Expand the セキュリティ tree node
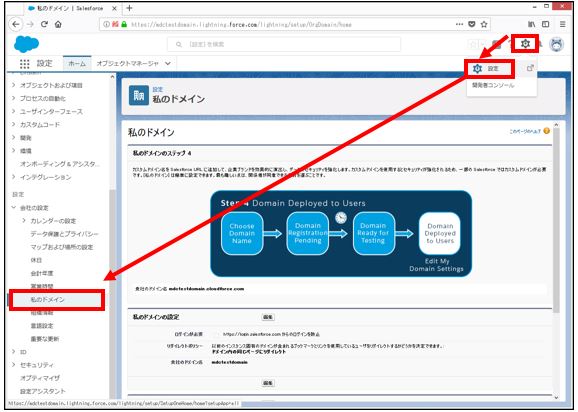The height and width of the screenshot is (412, 578). [14, 365]
